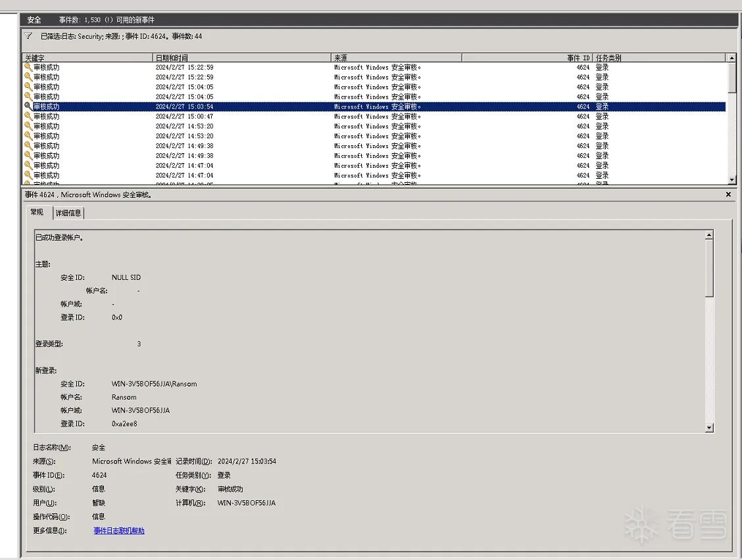Click details pane scroll-down arrow
This screenshot has height=560, width=742.
[x=709, y=428]
